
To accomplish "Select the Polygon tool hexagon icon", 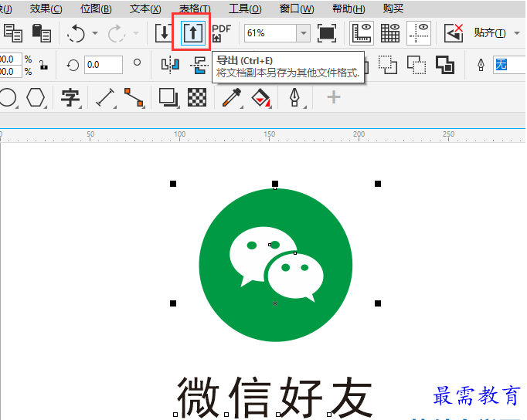I will (x=36, y=97).
